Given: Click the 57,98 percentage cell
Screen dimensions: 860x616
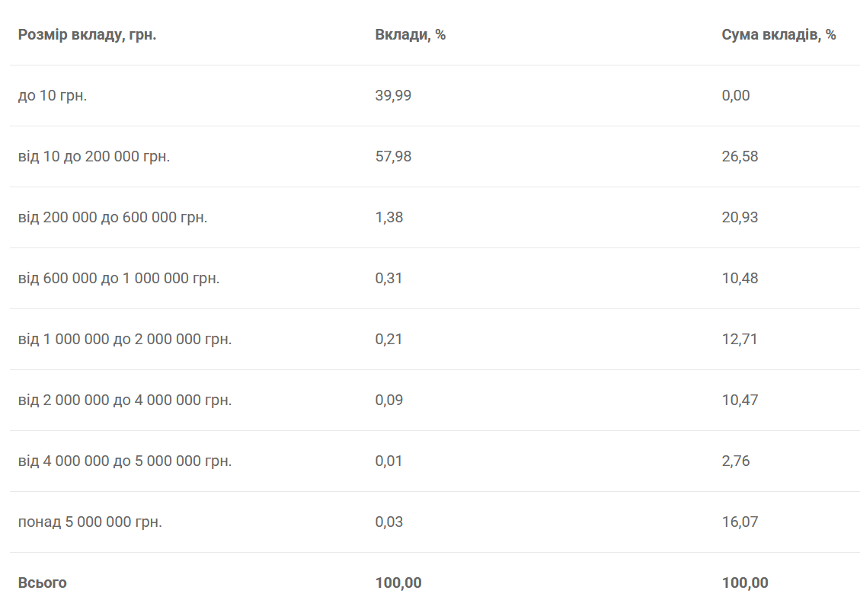Looking at the screenshot, I should click(393, 157).
